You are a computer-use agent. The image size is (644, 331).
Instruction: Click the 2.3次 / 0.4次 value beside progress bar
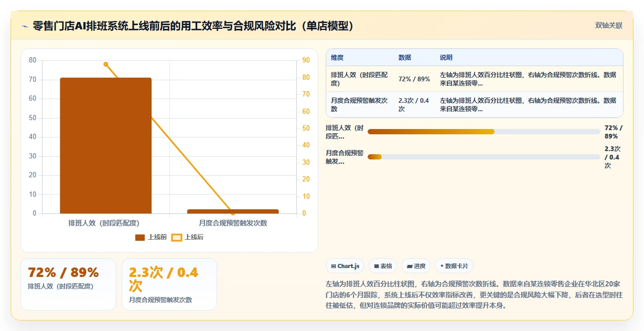tap(613, 157)
